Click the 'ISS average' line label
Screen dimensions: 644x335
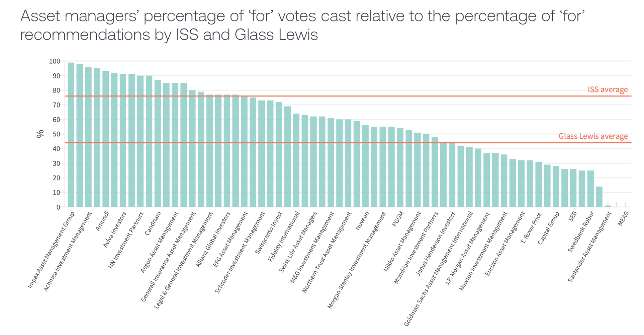pos(608,90)
